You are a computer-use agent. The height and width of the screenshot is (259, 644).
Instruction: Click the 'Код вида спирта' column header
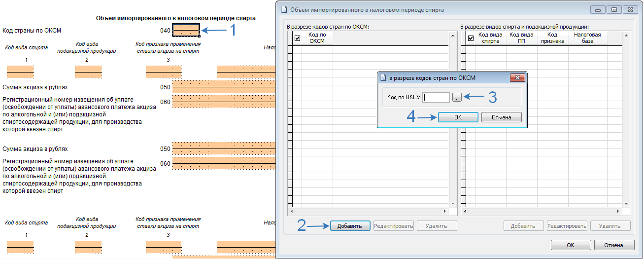tap(490, 38)
